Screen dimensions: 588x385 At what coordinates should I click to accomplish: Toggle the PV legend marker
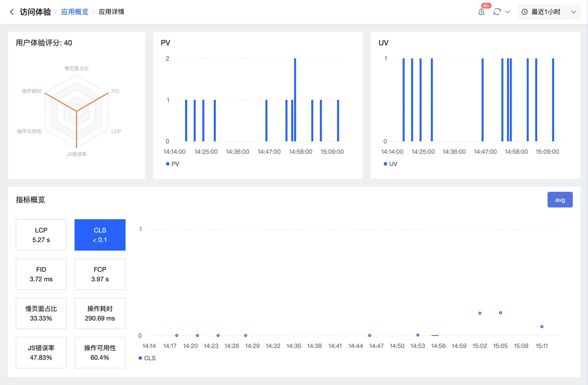(168, 164)
